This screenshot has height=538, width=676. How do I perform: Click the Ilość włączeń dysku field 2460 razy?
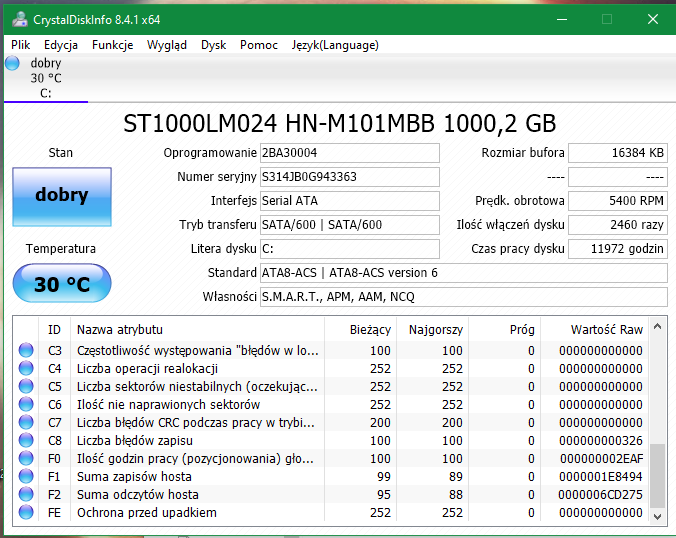(618, 225)
